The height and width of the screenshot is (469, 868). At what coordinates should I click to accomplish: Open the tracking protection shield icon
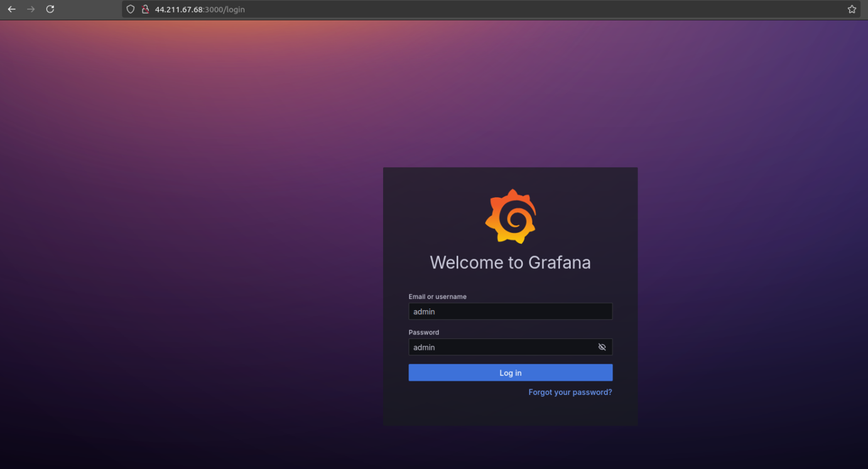[130, 9]
